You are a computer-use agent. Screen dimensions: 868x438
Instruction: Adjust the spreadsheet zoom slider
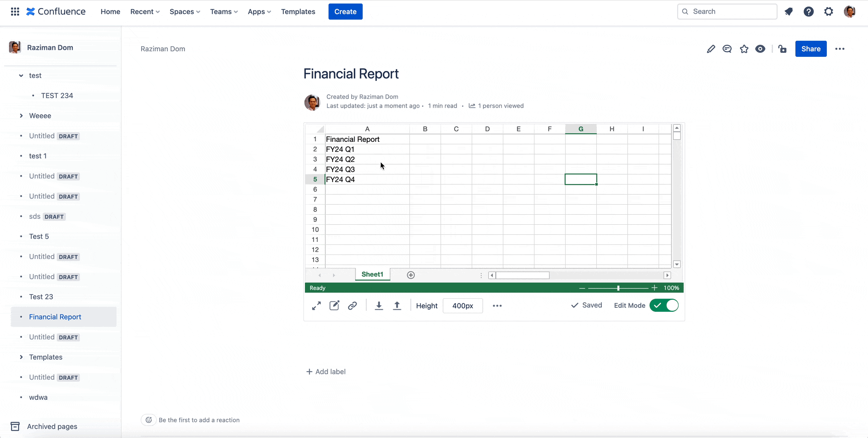(x=618, y=288)
